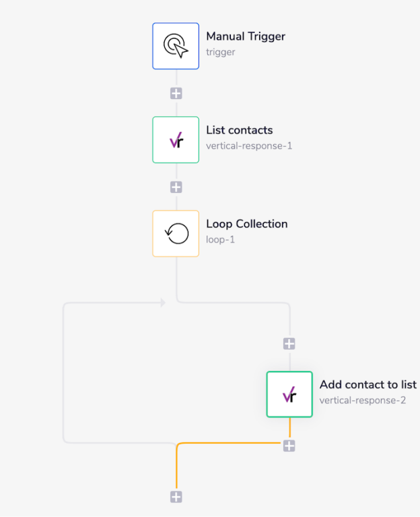Select the Add contact to list node icon
Viewport: 420px width, 517px height.
pos(289,394)
